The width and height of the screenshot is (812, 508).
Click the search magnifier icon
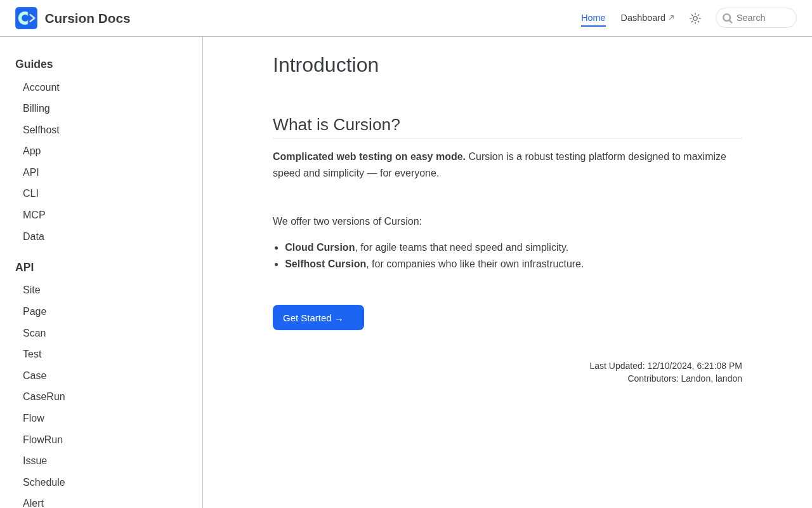click(x=727, y=18)
